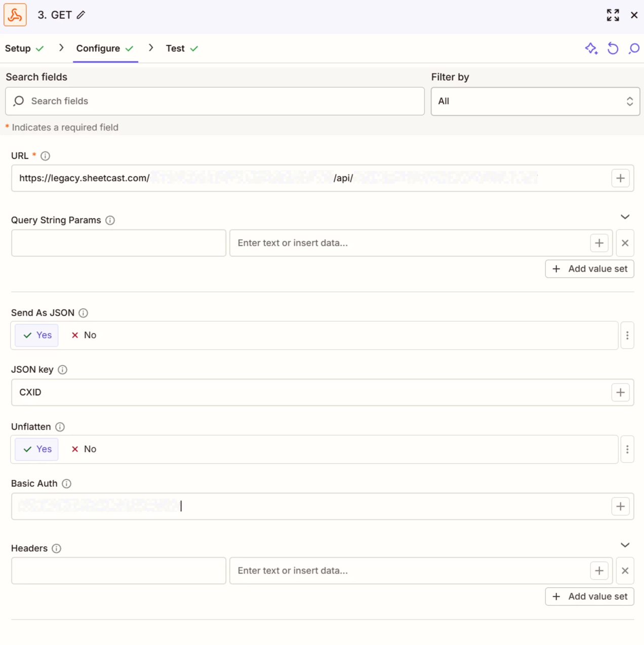This screenshot has width=644, height=645.
Task: Expand the panel to fullscreen
Action: click(613, 15)
